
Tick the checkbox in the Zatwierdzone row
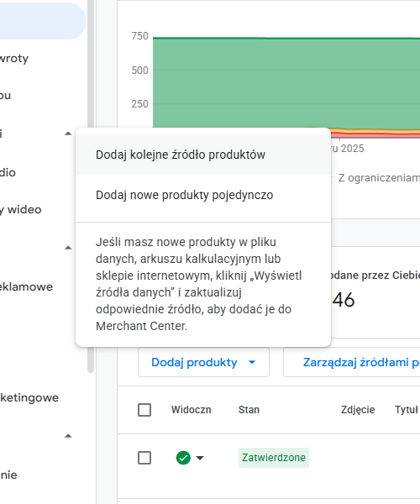(x=144, y=458)
